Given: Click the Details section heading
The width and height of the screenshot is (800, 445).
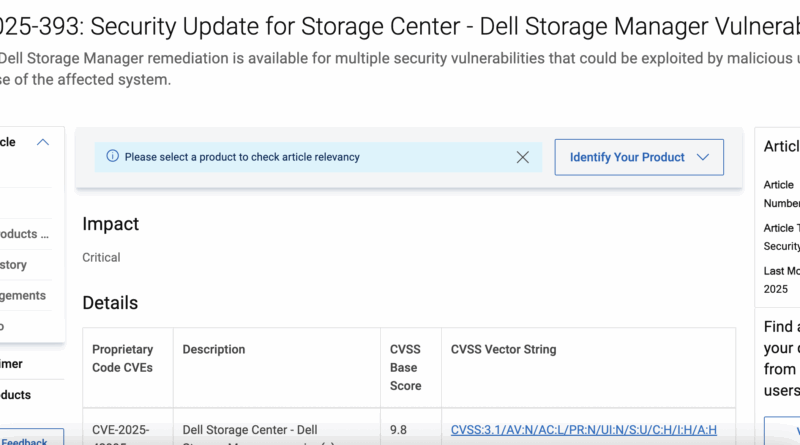Looking at the screenshot, I should click(x=110, y=303).
